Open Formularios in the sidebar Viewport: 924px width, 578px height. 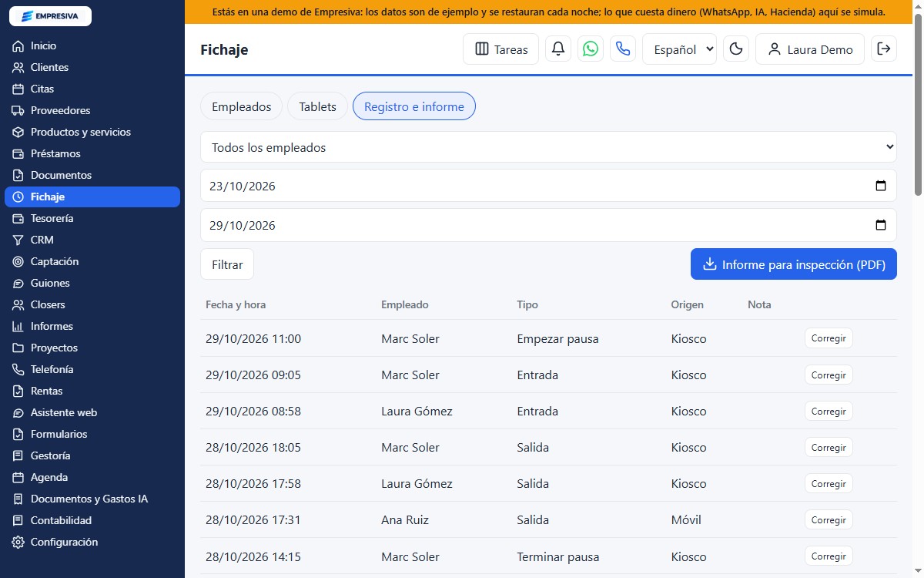click(92, 435)
